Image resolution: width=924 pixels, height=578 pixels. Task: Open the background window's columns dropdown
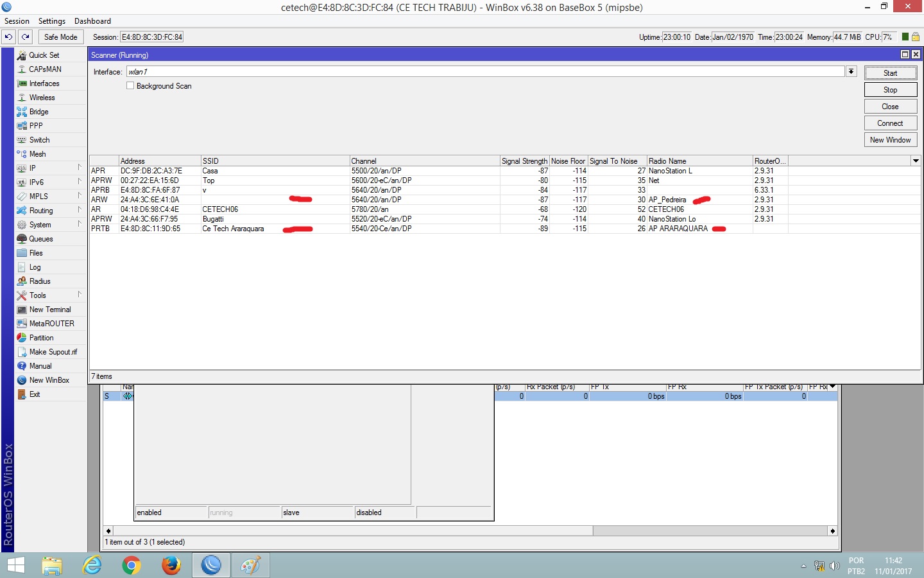pos(832,387)
